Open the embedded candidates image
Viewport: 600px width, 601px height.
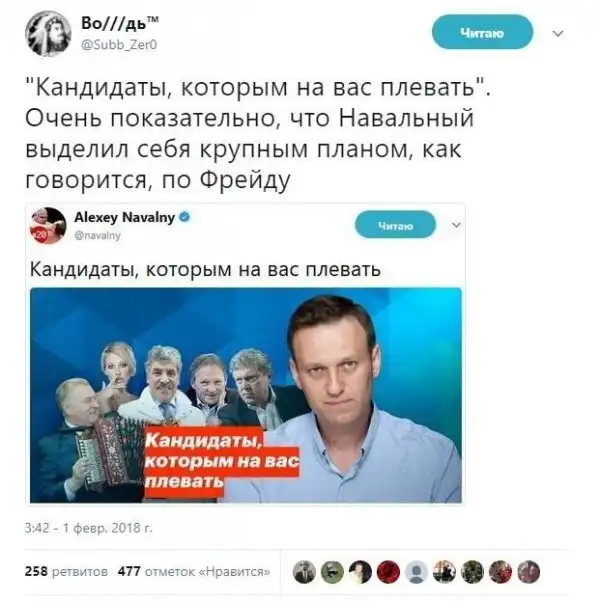coord(246,395)
